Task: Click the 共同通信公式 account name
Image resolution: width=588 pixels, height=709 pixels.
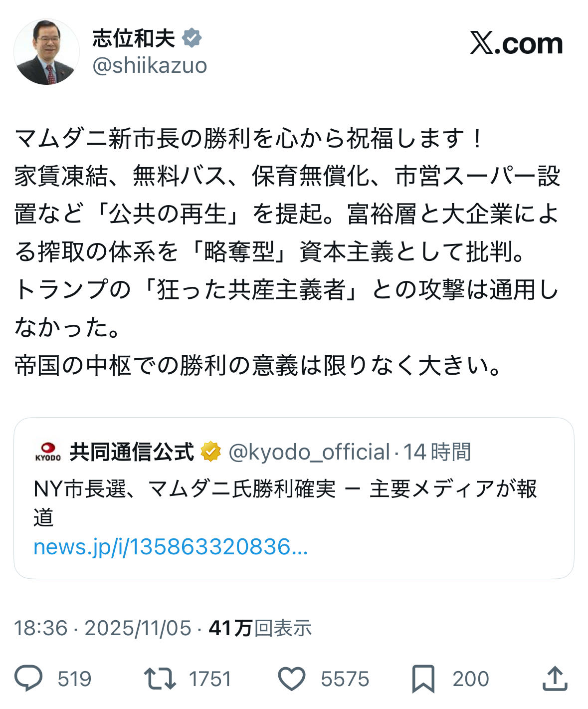Action: [132, 452]
